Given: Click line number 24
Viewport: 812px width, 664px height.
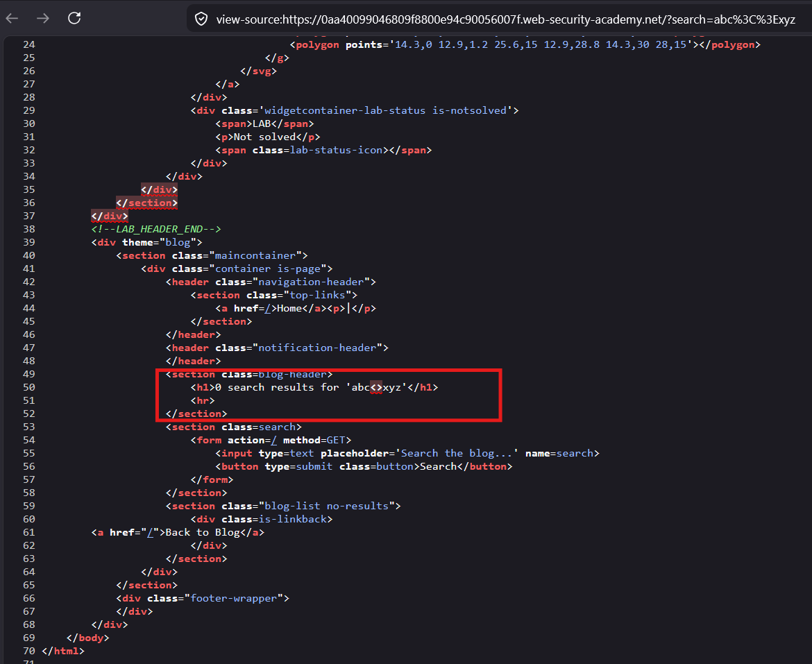Looking at the screenshot, I should coord(29,45).
